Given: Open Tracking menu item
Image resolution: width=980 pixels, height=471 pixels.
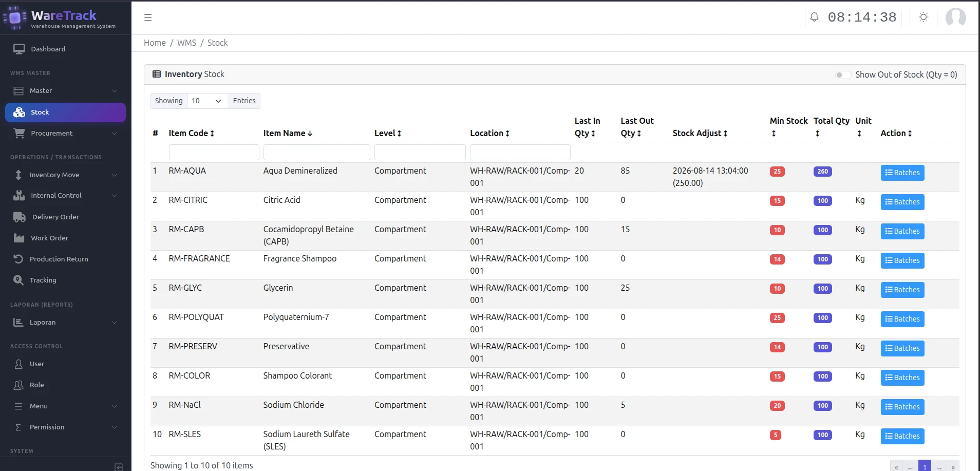Looking at the screenshot, I should click(65, 280).
